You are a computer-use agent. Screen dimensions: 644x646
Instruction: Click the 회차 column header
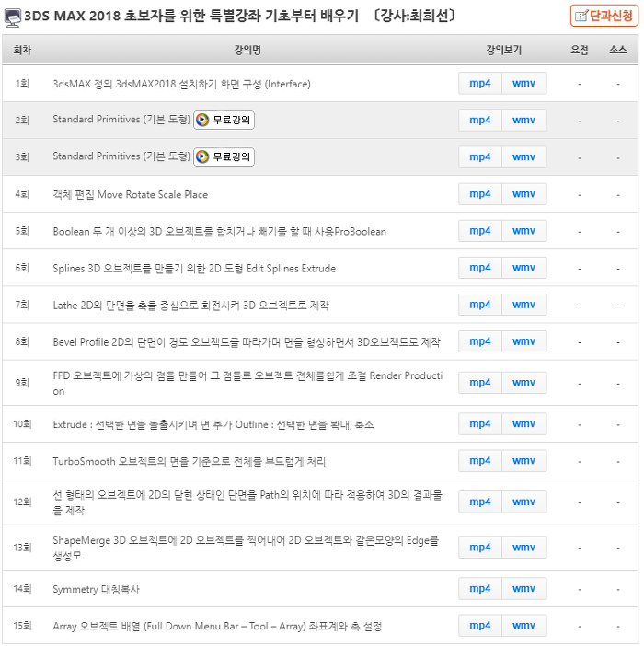click(22, 50)
